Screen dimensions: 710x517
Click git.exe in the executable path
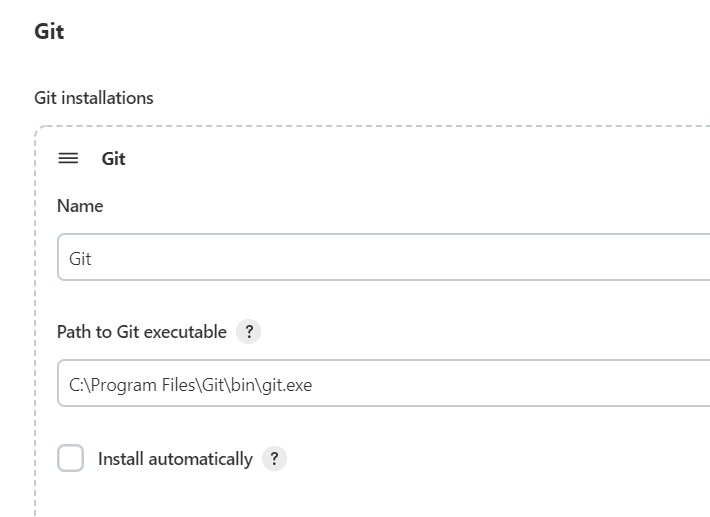[287, 384]
